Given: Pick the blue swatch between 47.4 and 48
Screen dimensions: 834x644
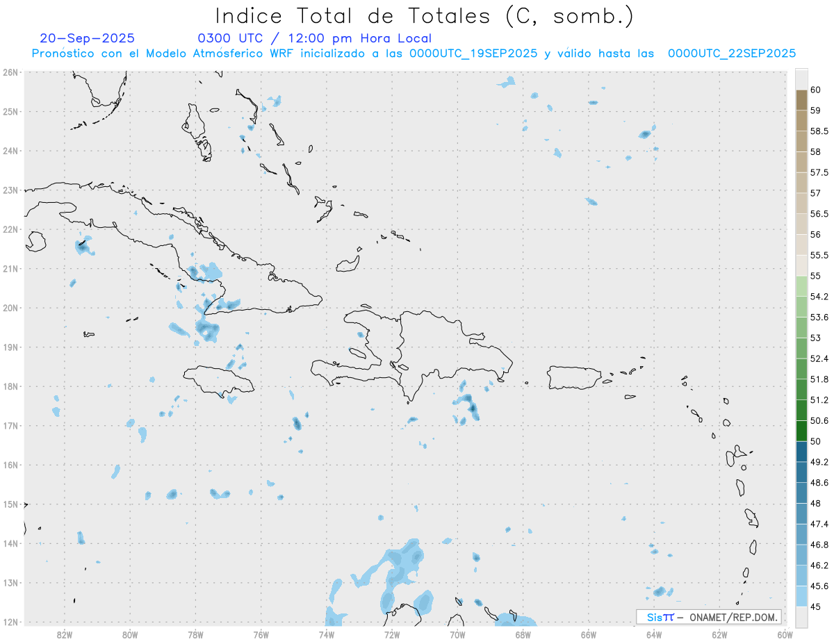Looking at the screenshot, I should pyautogui.click(x=801, y=513).
